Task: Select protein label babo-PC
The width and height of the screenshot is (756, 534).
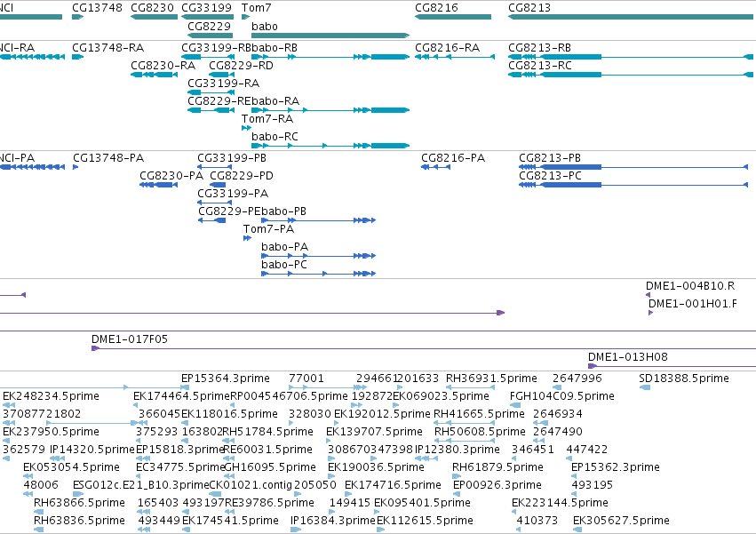Action: [x=284, y=265]
